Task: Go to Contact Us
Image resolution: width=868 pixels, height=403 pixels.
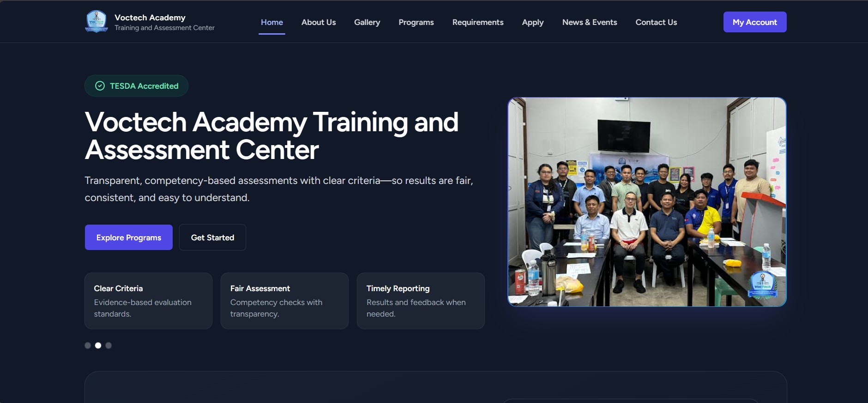Action: 656,22
